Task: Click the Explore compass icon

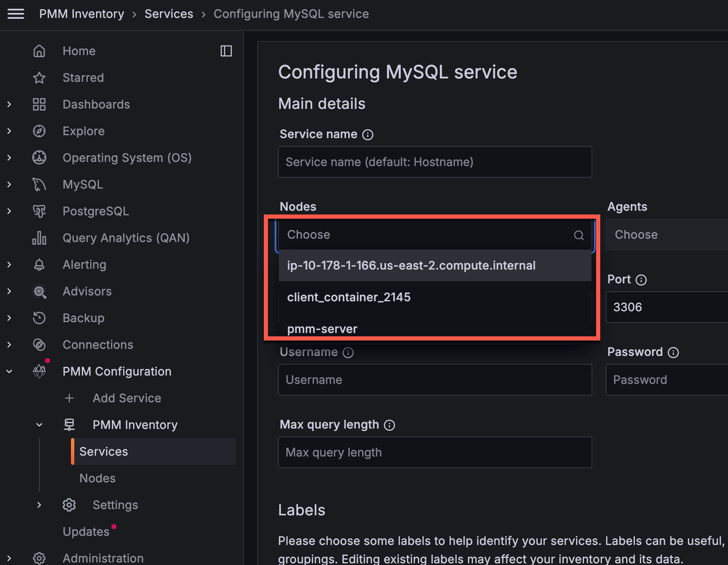Action: click(39, 131)
